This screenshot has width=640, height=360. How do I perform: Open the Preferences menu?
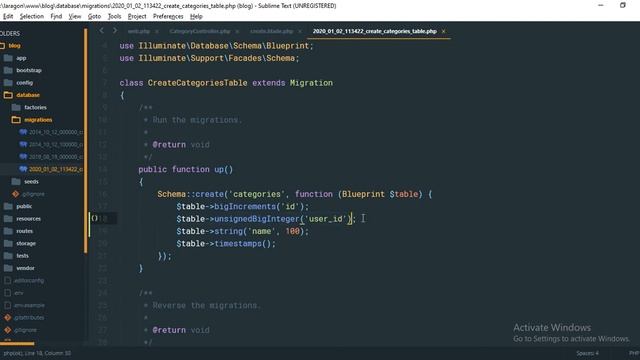pyautogui.click(x=168, y=16)
